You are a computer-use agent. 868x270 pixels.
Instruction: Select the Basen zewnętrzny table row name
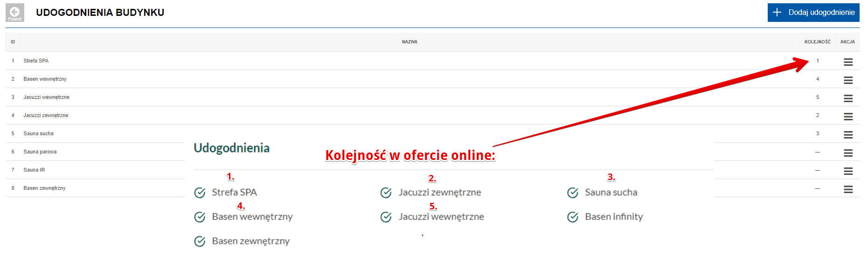tap(44, 188)
